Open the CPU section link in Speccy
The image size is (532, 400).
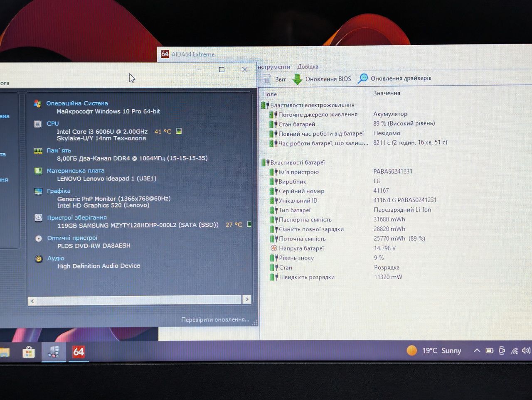click(x=53, y=124)
